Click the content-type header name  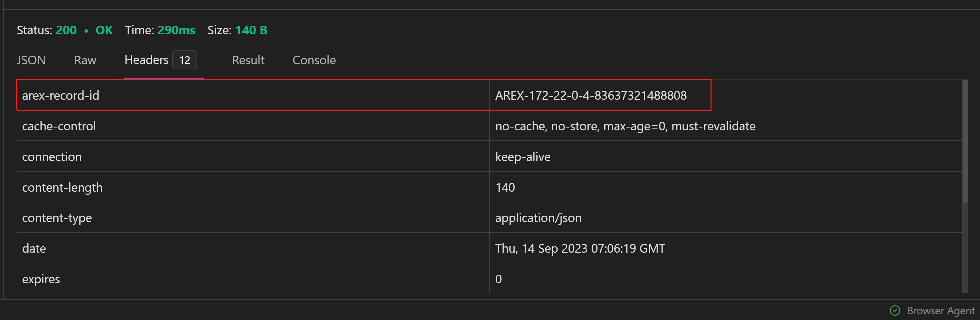coord(57,218)
